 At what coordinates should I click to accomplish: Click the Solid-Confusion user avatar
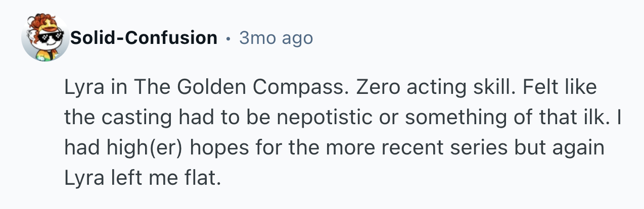(x=45, y=37)
